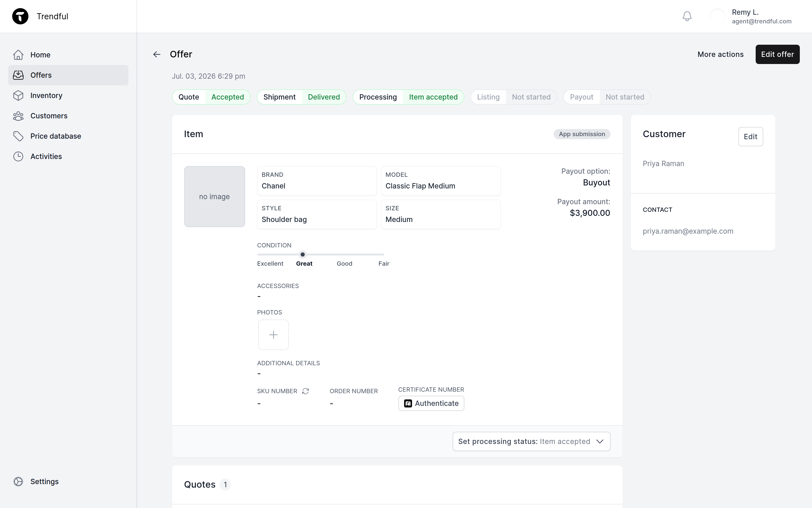
Task: Click the Size field showing Medium
Action: (441, 214)
